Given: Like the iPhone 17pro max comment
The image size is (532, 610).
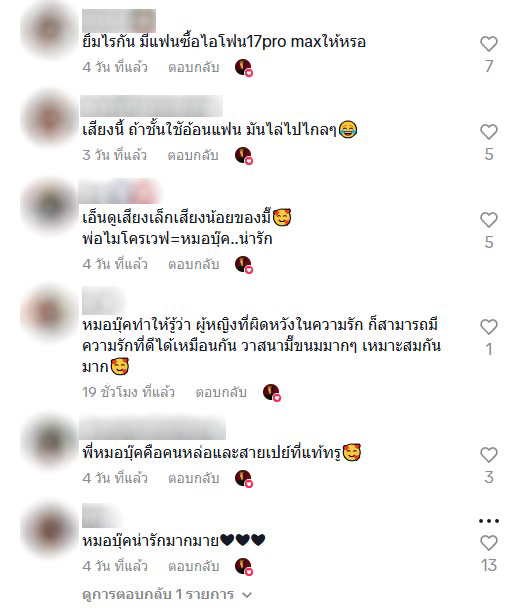Looking at the screenshot, I should pyautogui.click(x=489, y=44).
